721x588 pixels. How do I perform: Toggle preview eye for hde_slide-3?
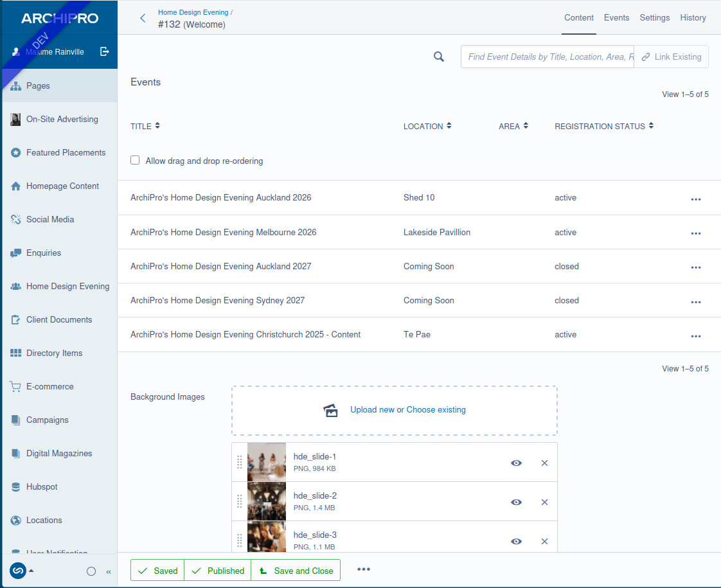coord(516,541)
